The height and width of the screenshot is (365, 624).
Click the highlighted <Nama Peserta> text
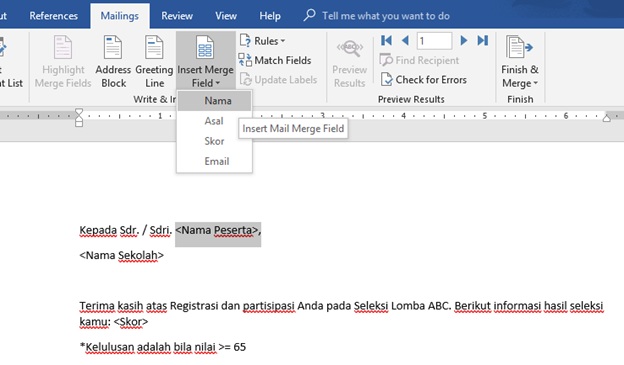pos(218,230)
